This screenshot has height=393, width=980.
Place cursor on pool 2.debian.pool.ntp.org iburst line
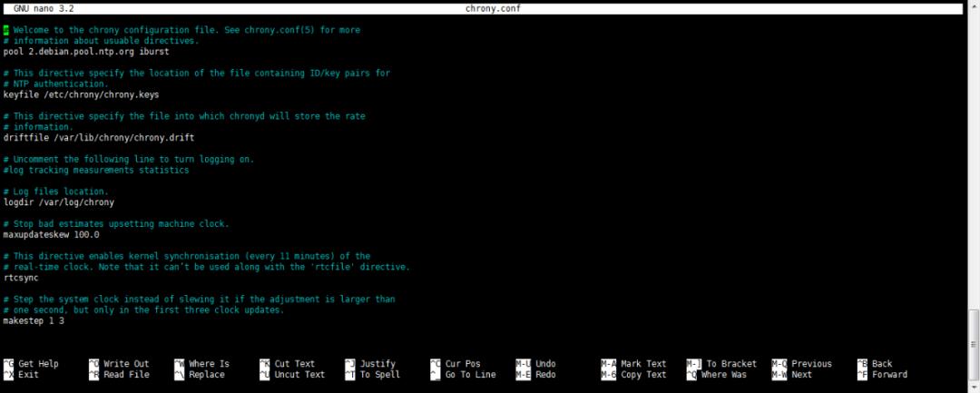tap(86, 52)
